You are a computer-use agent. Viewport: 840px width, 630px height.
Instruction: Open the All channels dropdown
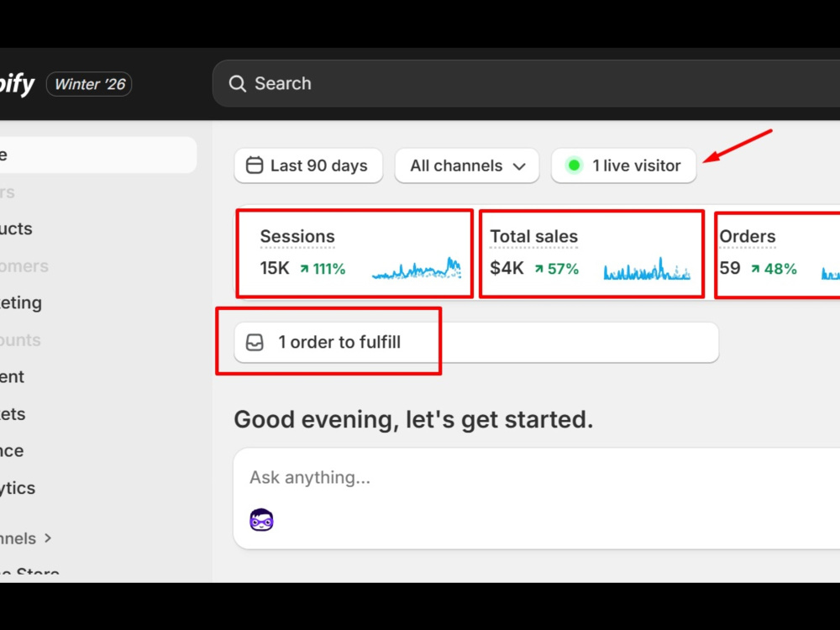[x=467, y=165]
